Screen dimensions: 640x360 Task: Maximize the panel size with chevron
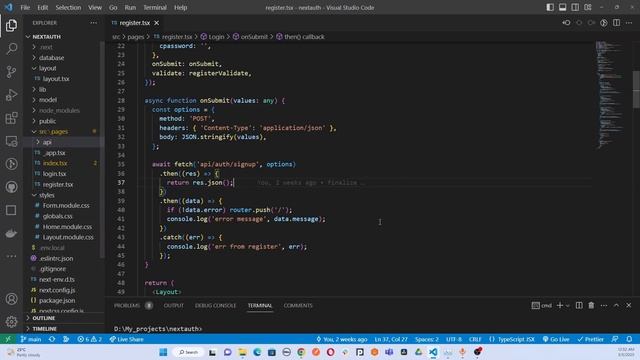pyautogui.click(x=616, y=305)
